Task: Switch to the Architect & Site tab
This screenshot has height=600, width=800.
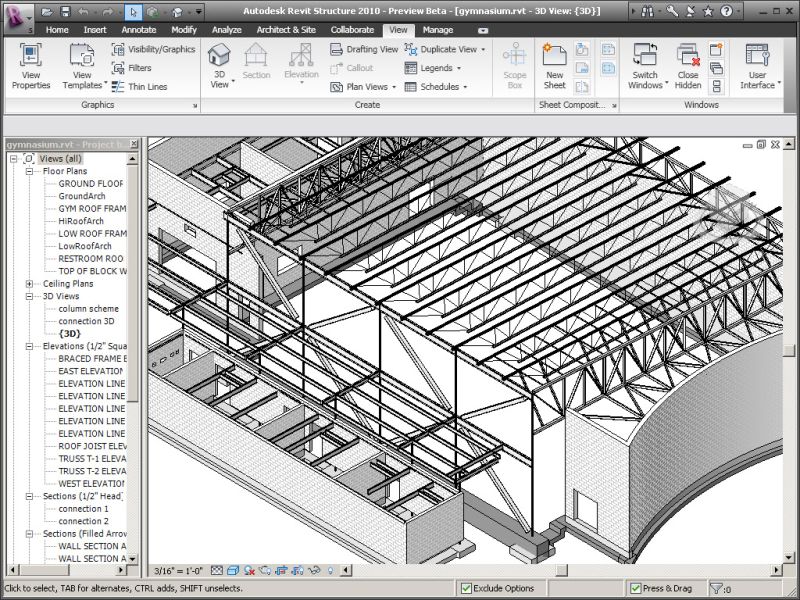Action: click(286, 30)
